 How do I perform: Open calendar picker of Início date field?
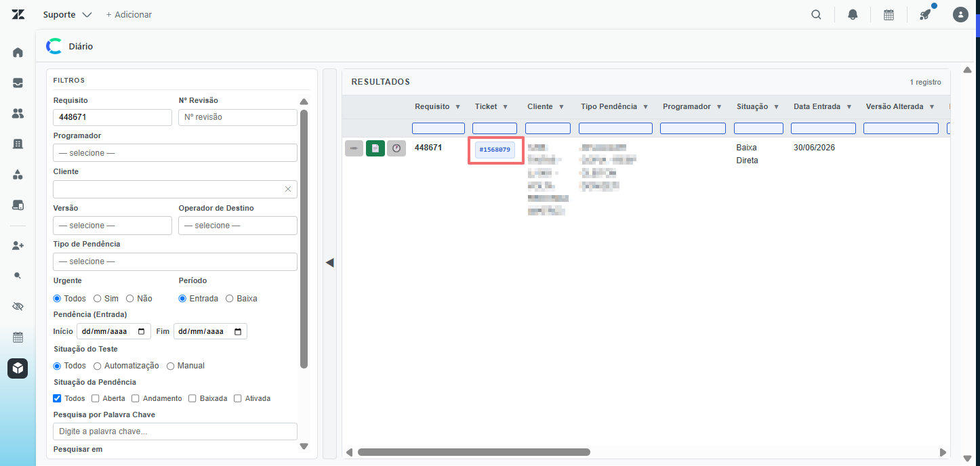(141, 332)
